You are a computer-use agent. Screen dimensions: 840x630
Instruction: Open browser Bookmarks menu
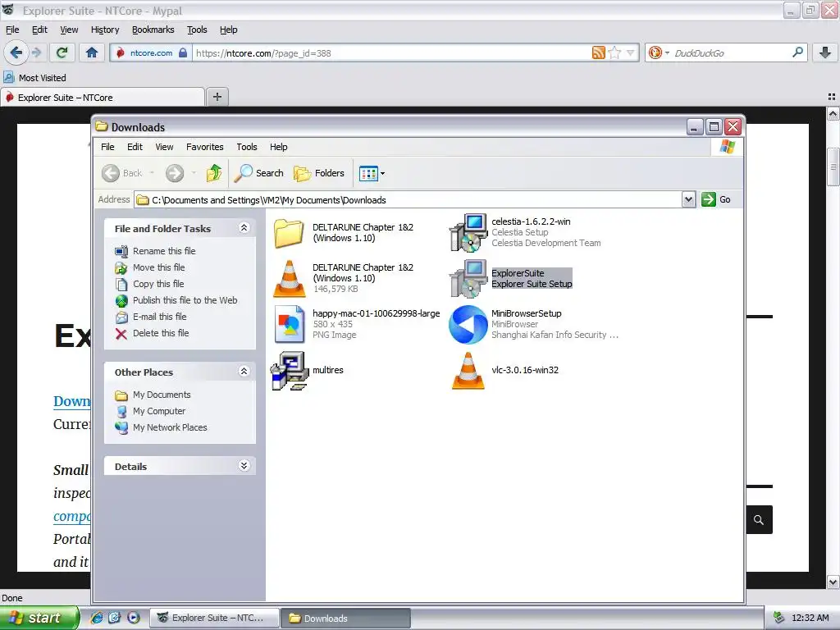pos(153,30)
